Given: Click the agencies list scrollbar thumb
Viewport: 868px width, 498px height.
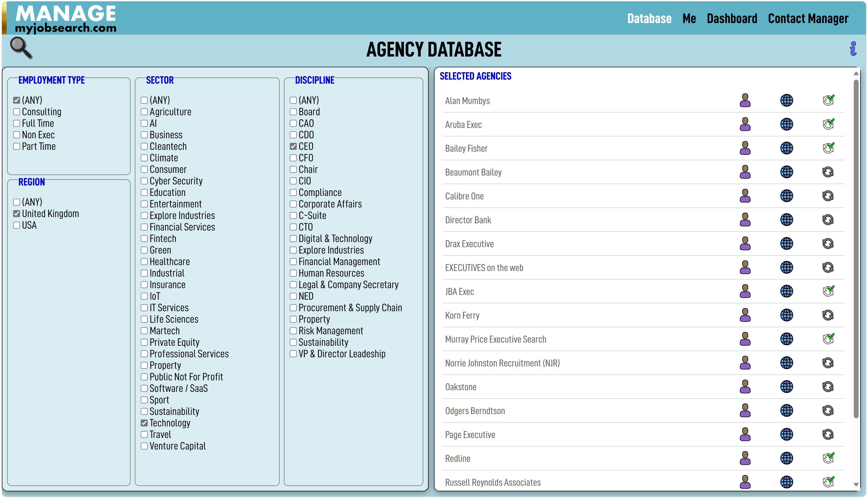Looking at the screenshot, I should [856, 249].
